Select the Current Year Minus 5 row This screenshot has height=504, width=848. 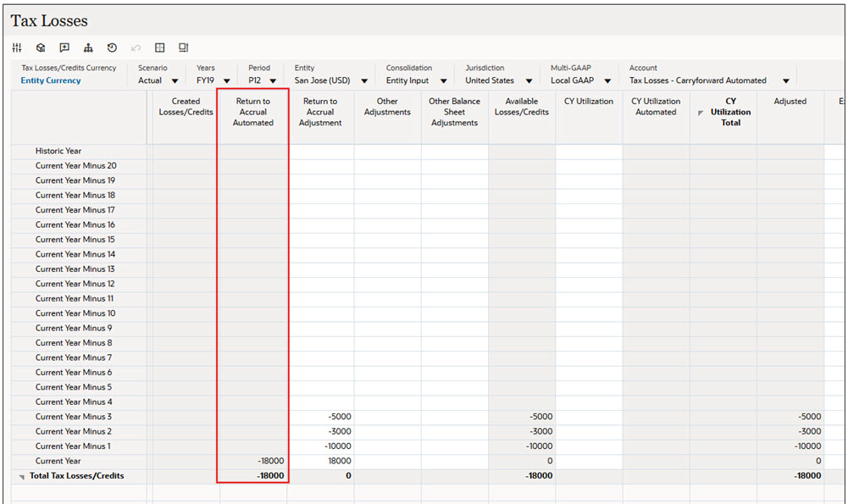pyautogui.click(x=74, y=387)
